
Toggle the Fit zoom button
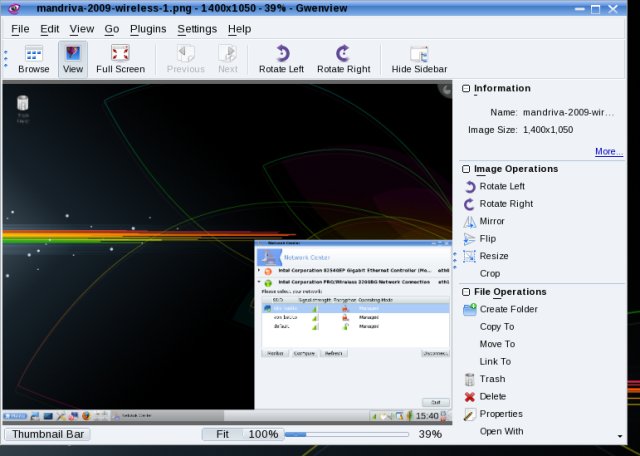tap(222, 434)
